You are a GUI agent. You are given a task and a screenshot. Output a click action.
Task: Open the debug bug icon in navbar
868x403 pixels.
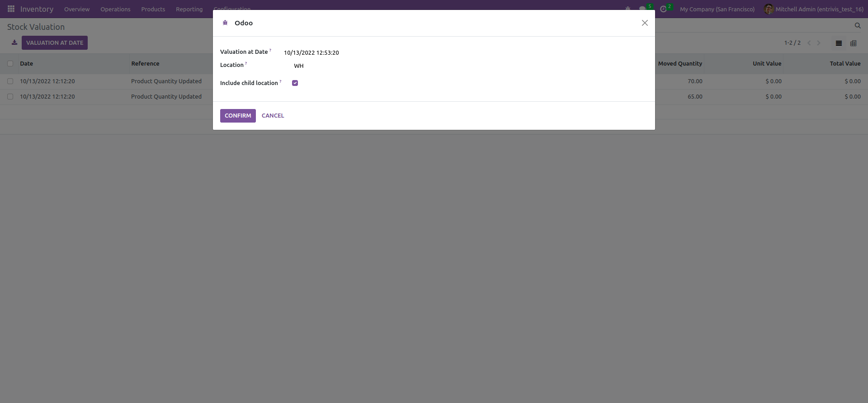(x=627, y=9)
